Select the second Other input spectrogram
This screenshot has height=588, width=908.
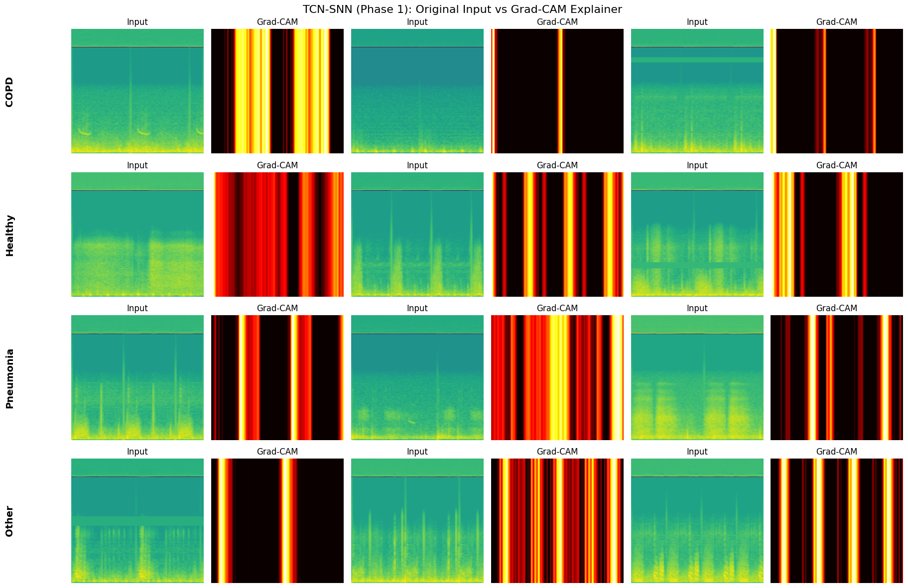tap(417, 520)
